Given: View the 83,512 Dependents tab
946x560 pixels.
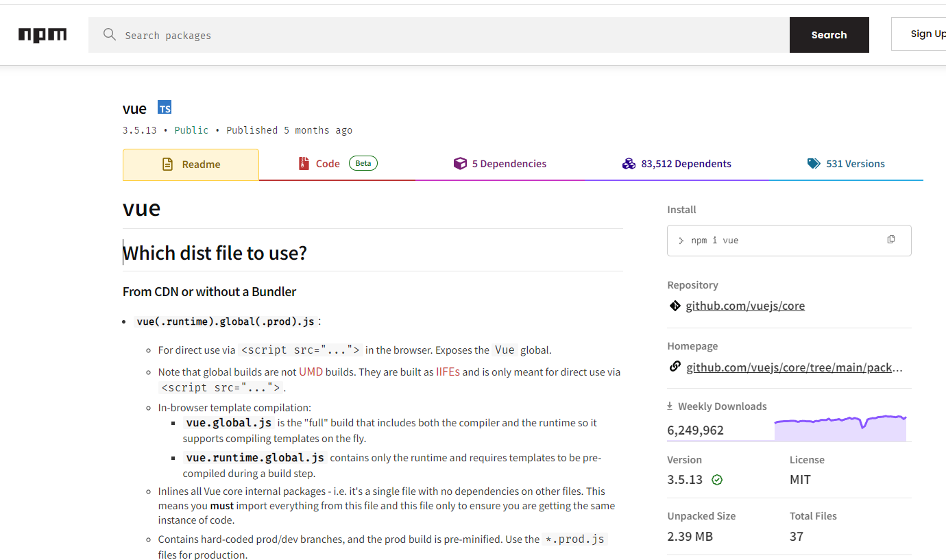Looking at the screenshot, I should (x=677, y=164).
